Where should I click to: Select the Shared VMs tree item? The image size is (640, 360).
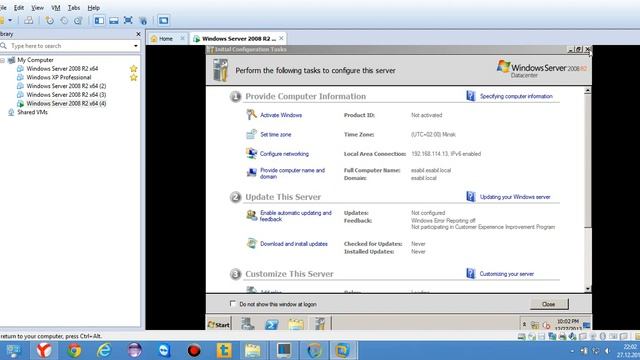(x=32, y=112)
